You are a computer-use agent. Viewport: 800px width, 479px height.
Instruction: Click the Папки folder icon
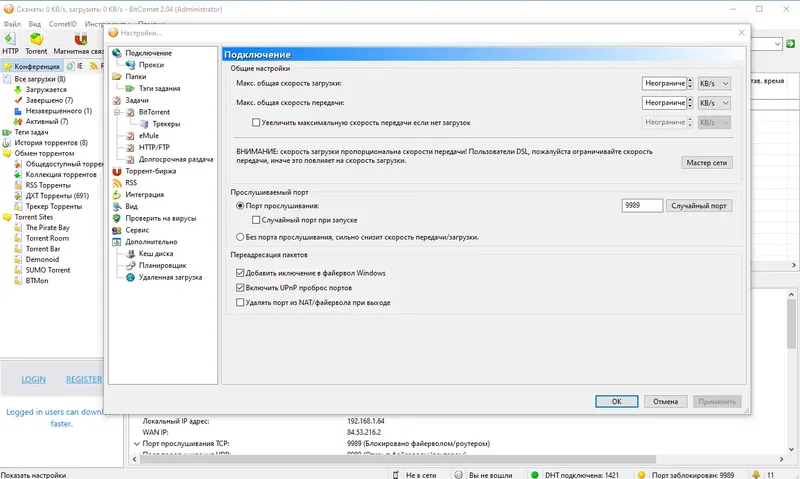(x=117, y=77)
